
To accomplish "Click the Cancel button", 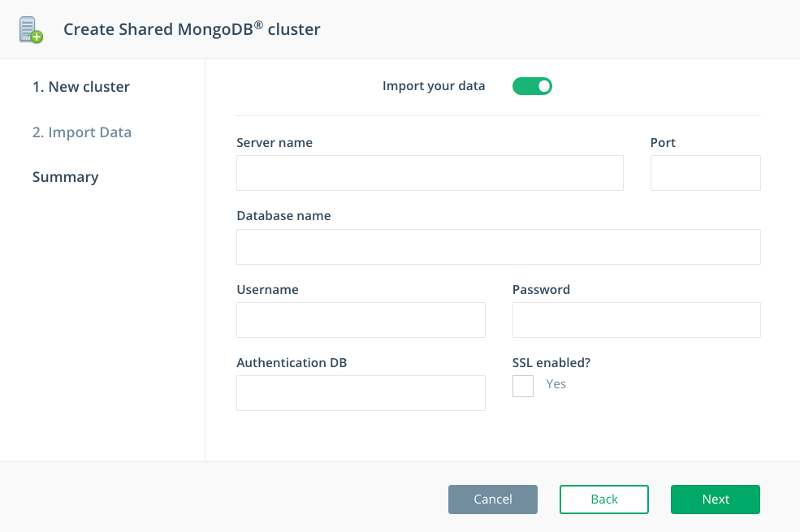I will [x=493, y=500].
